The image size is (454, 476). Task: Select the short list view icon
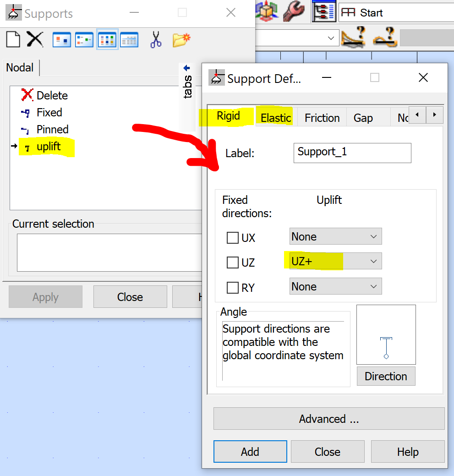coord(107,40)
